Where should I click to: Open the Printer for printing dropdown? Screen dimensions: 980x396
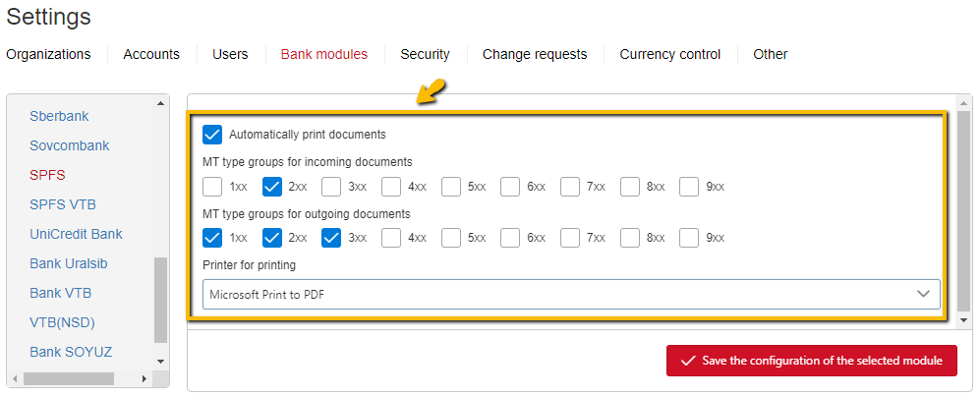[x=571, y=294]
